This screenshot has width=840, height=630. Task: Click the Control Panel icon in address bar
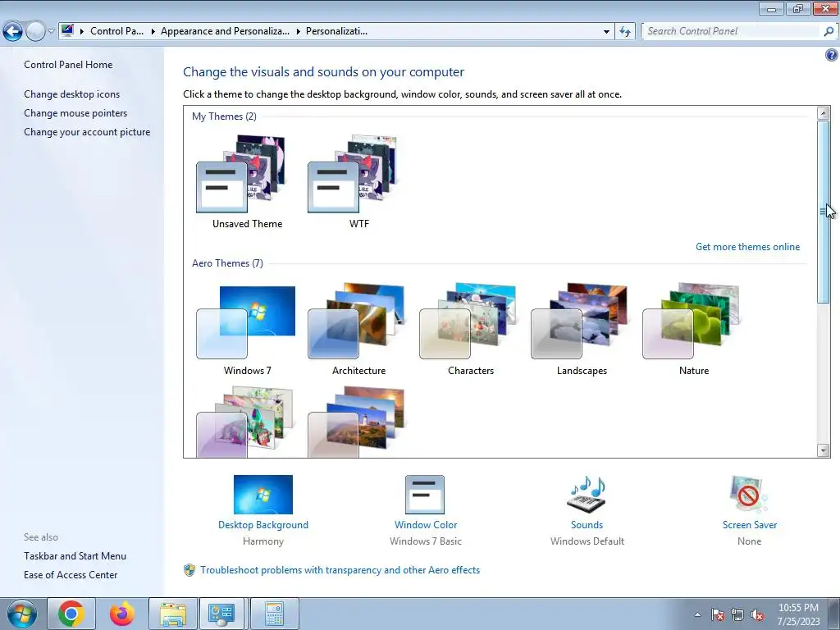(67, 30)
